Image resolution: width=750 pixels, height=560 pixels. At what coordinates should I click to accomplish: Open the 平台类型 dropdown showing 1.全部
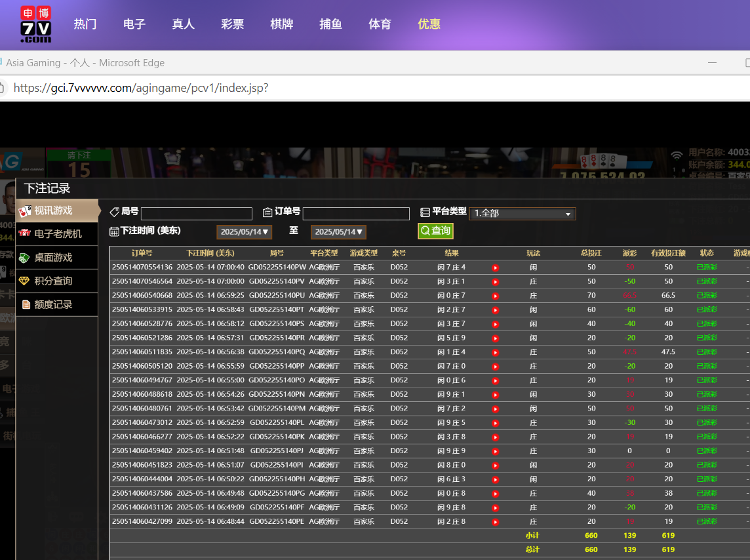pos(522,214)
